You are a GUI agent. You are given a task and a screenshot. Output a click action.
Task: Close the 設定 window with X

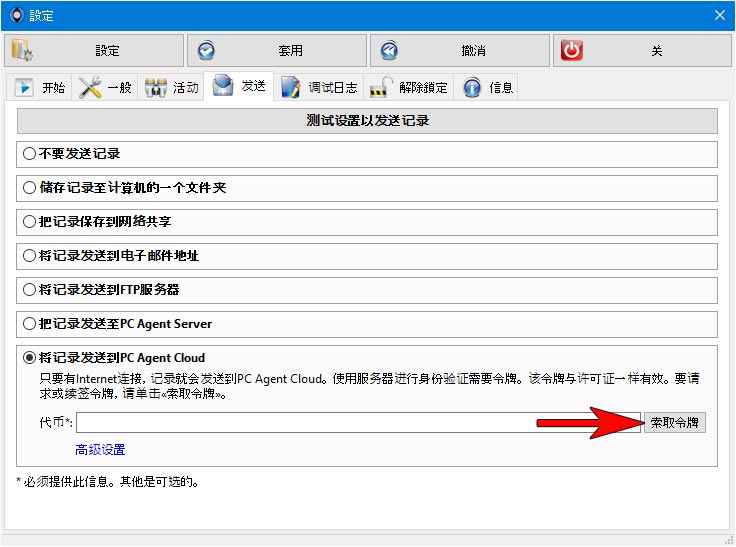click(720, 15)
